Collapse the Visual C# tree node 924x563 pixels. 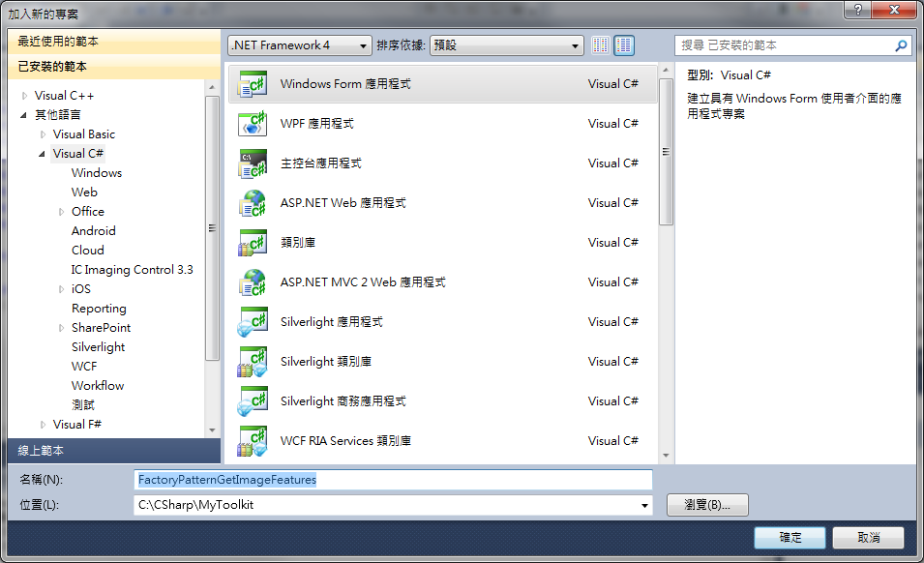coord(42,154)
